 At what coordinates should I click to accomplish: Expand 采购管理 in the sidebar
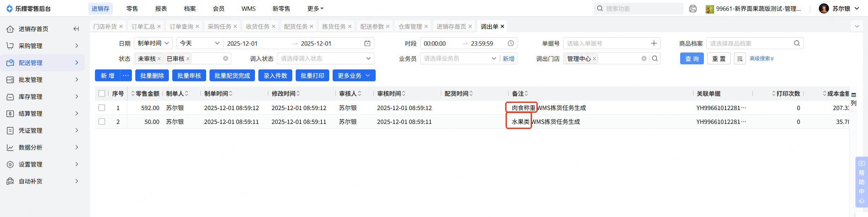click(42, 46)
